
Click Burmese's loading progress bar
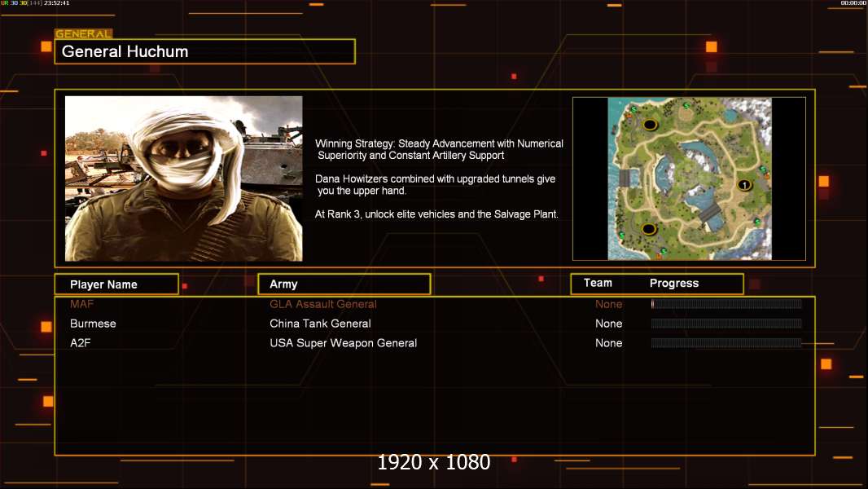click(x=726, y=324)
